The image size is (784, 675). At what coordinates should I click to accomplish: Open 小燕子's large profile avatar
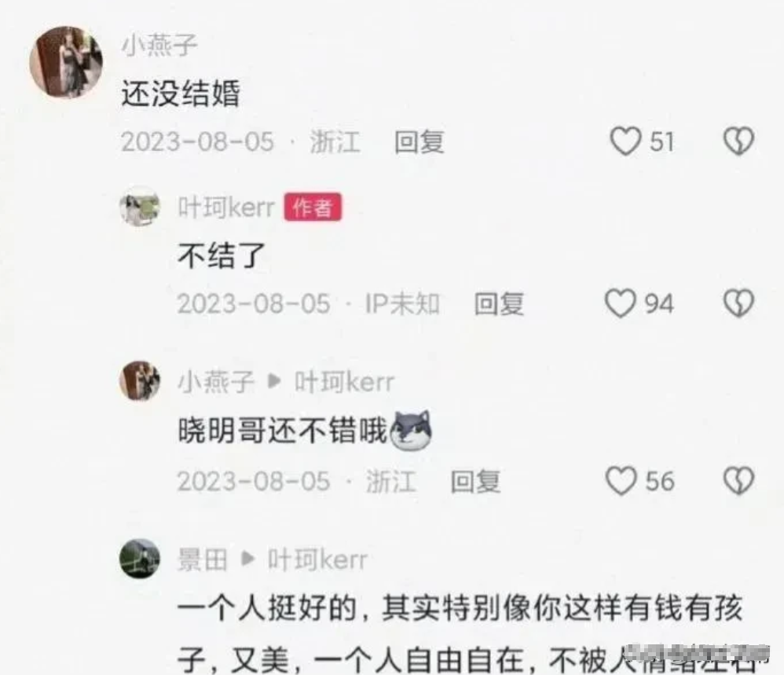pos(66,63)
